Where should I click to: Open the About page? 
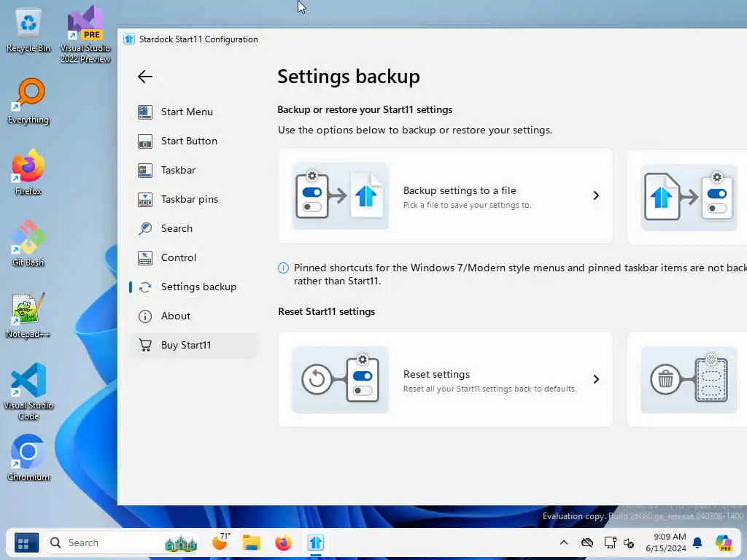(x=175, y=316)
